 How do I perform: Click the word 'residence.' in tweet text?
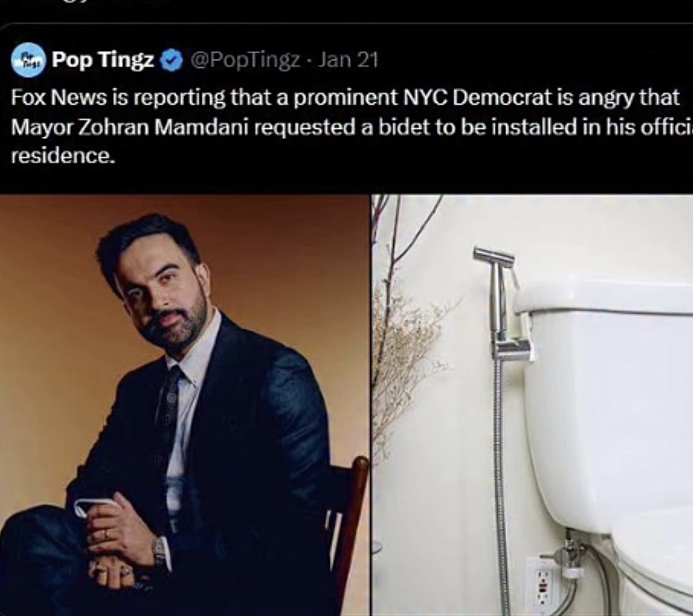point(64,156)
